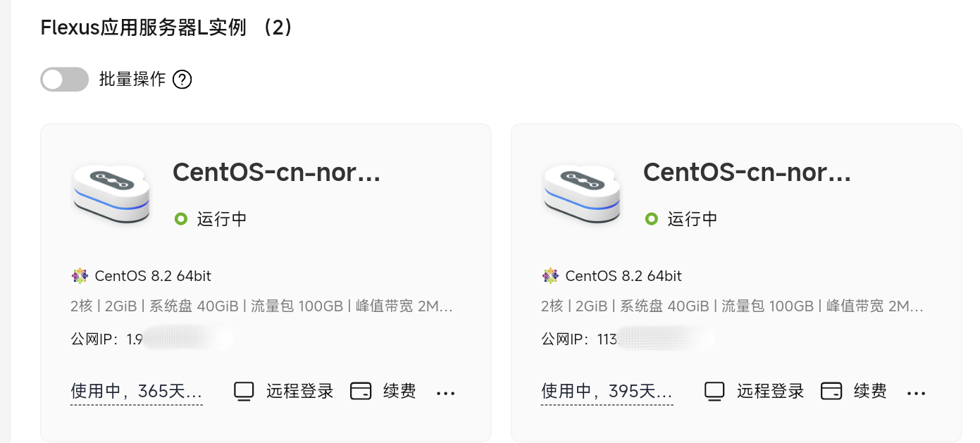This screenshot has height=443, width=980.
Task: Click the second server's cloud instance icon
Action: click(582, 194)
